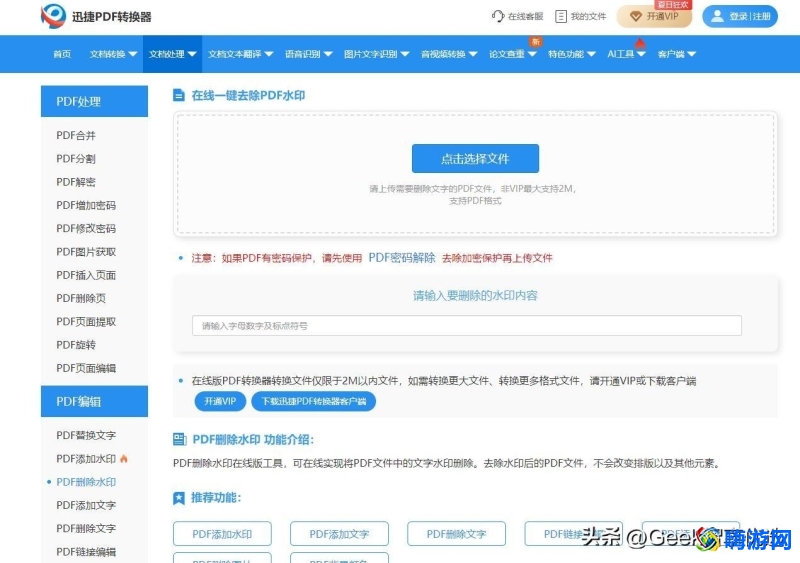Click the PDF处理 sidebar header
The width and height of the screenshot is (800, 563).
coord(94,102)
